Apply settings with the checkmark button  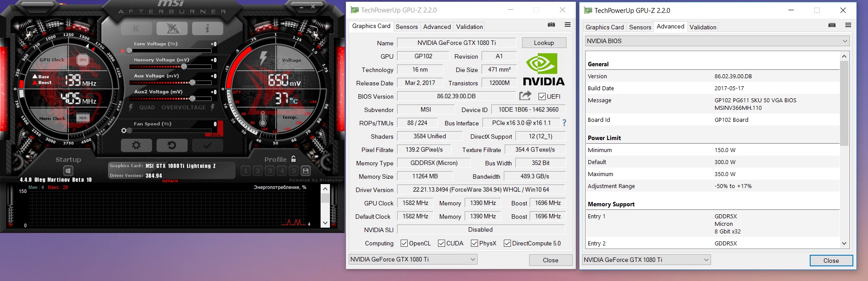[208, 145]
